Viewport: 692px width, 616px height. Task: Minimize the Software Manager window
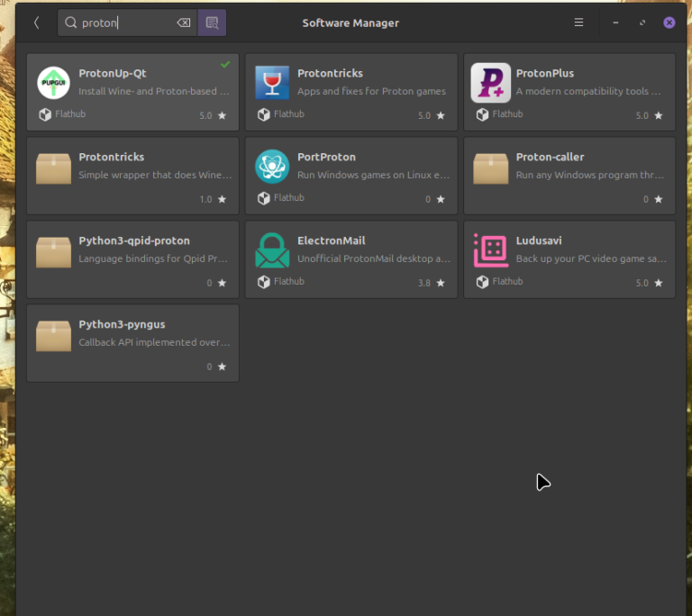[615, 23]
